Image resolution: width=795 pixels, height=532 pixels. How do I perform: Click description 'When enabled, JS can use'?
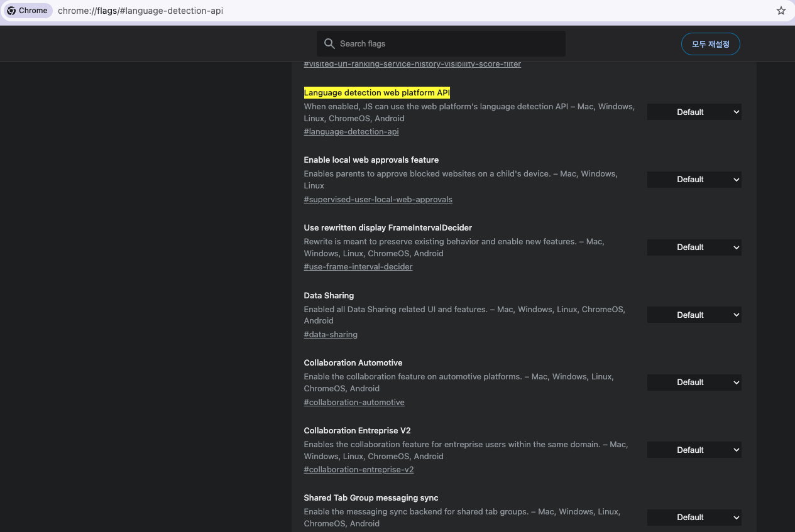click(469, 112)
